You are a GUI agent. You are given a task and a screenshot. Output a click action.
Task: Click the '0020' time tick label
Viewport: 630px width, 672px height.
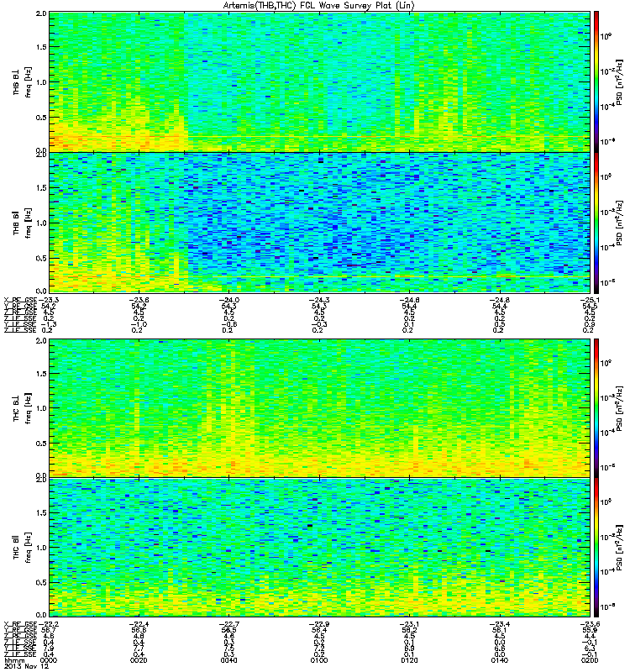click(139, 660)
